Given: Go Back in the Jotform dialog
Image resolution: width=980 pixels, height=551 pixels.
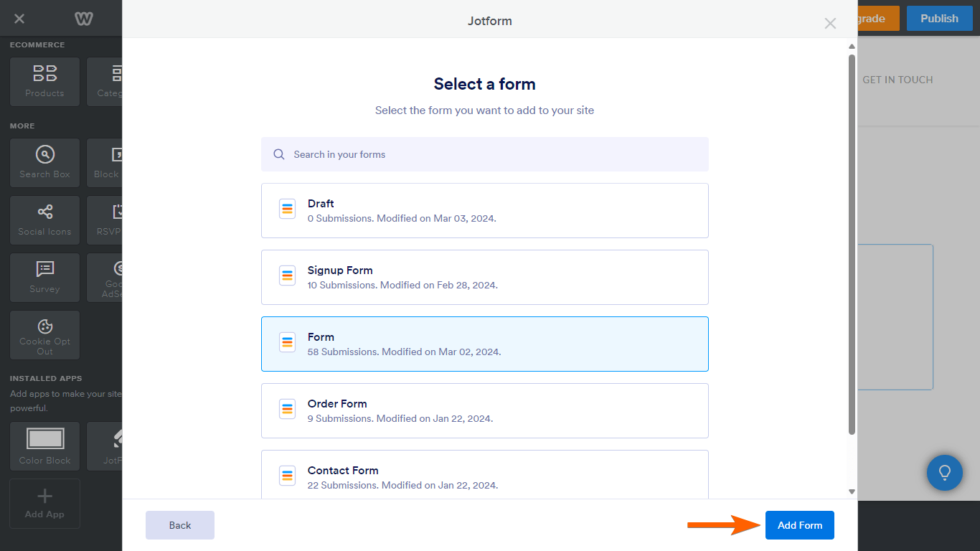Looking at the screenshot, I should (x=180, y=525).
